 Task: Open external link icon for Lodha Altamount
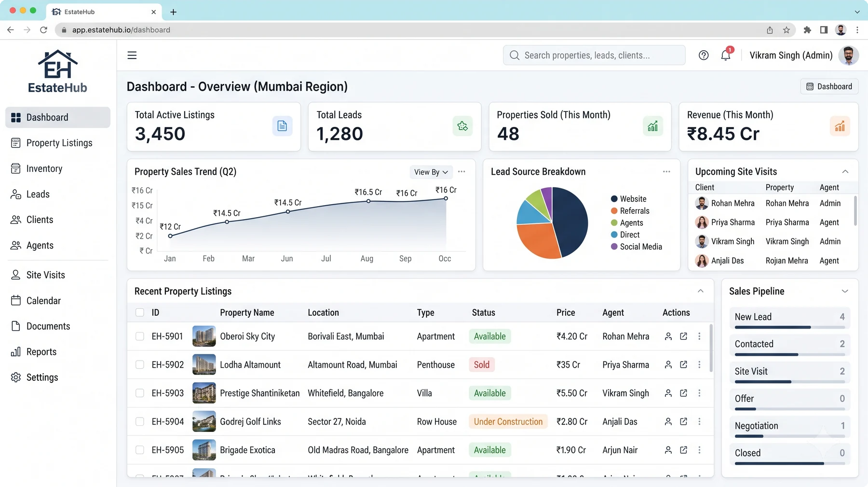click(x=683, y=364)
